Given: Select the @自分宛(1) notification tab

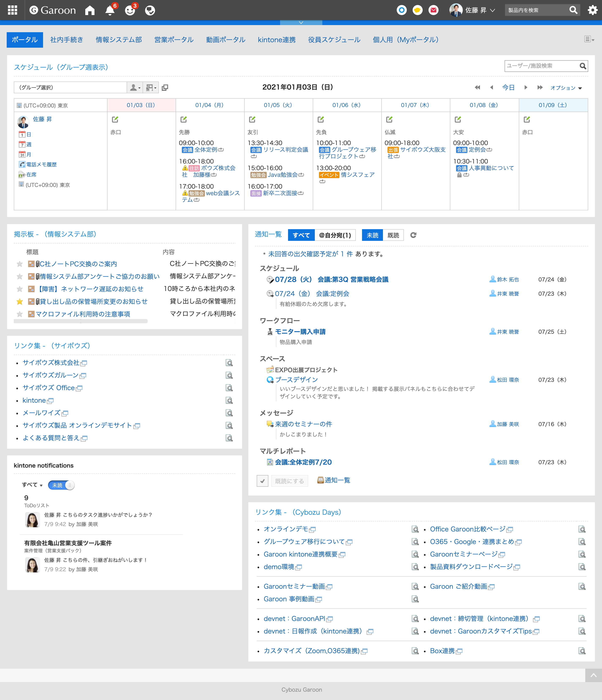Looking at the screenshot, I should pyautogui.click(x=335, y=235).
